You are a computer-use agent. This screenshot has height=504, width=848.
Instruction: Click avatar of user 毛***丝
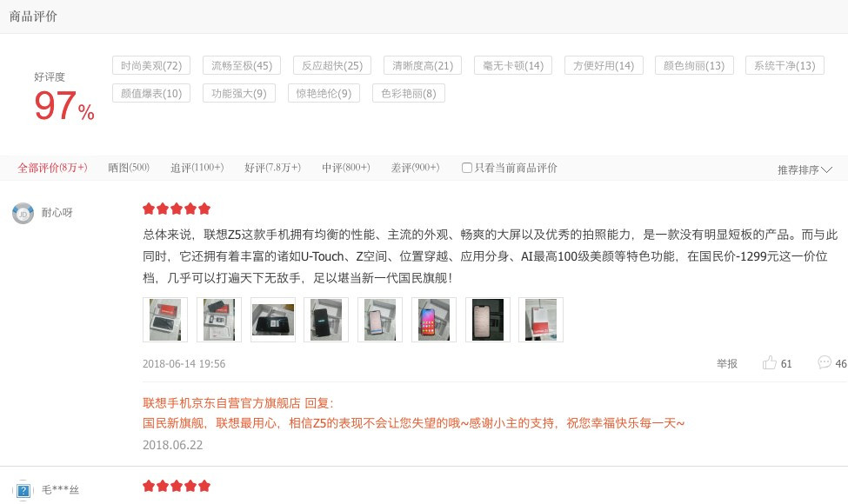click(23, 490)
